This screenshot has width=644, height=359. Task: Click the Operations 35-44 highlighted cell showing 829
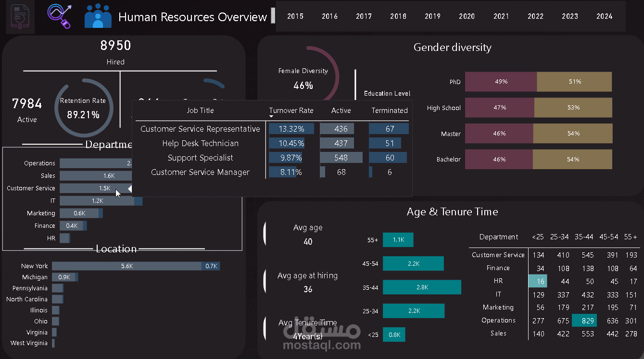click(x=584, y=320)
